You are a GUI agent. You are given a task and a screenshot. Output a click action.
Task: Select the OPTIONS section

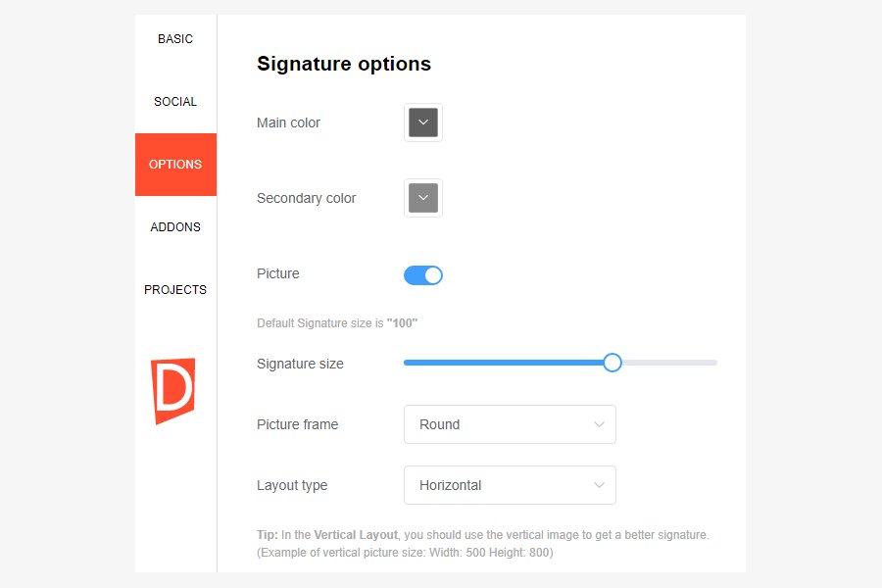pos(174,165)
